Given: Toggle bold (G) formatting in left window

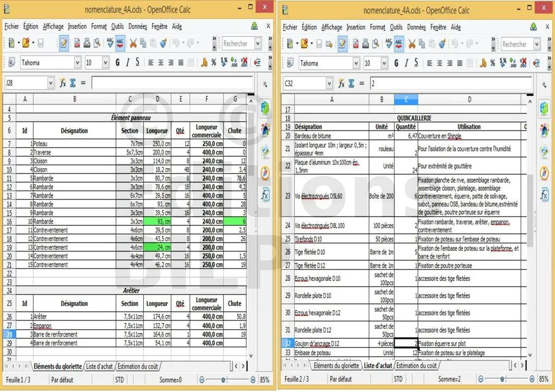Looking at the screenshot, I should (x=118, y=63).
